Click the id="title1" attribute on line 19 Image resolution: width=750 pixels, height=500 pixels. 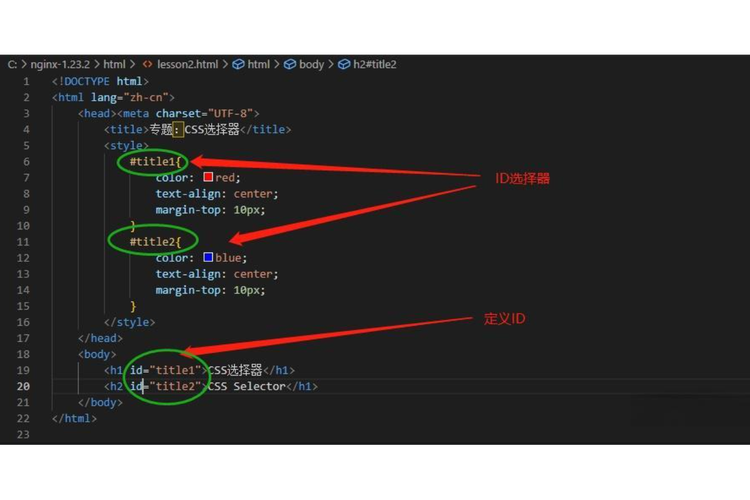[x=167, y=370]
